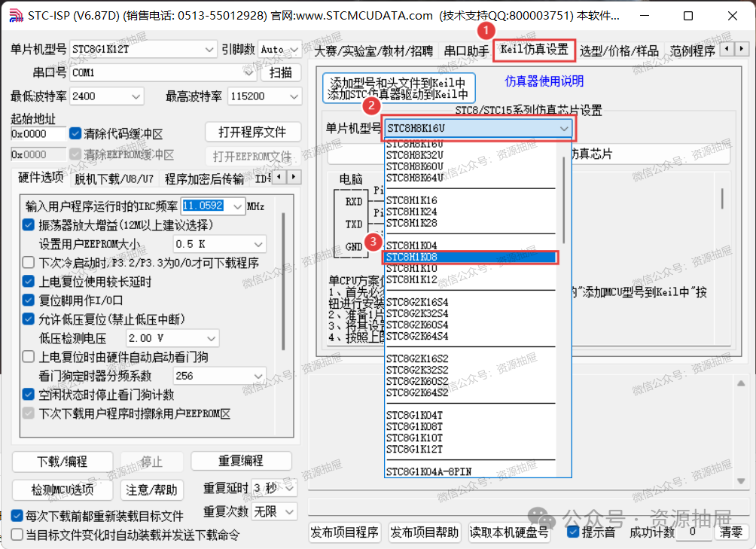
Task: Click 打开程序文件 button
Action: tap(253, 132)
